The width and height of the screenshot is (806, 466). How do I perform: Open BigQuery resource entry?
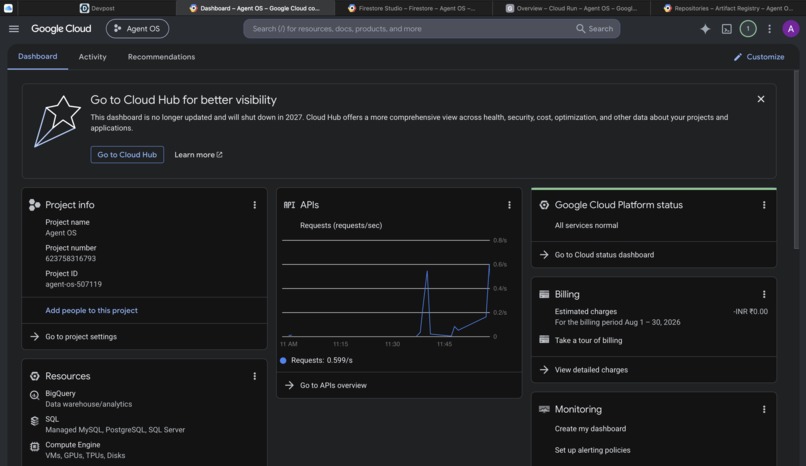[x=88, y=399]
